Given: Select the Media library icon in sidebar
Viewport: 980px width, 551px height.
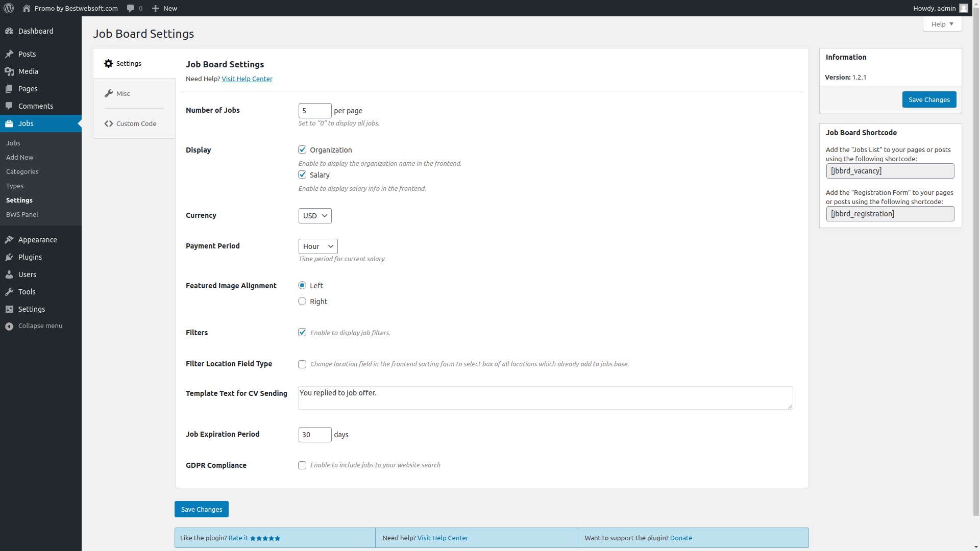Looking at the screenshot, I should tap(9, 71).
